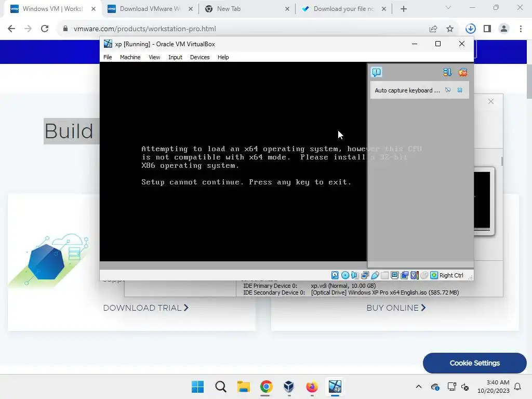532x399 pixels.
Task: Open the Chrome three-dot menu
Action: 521,29
